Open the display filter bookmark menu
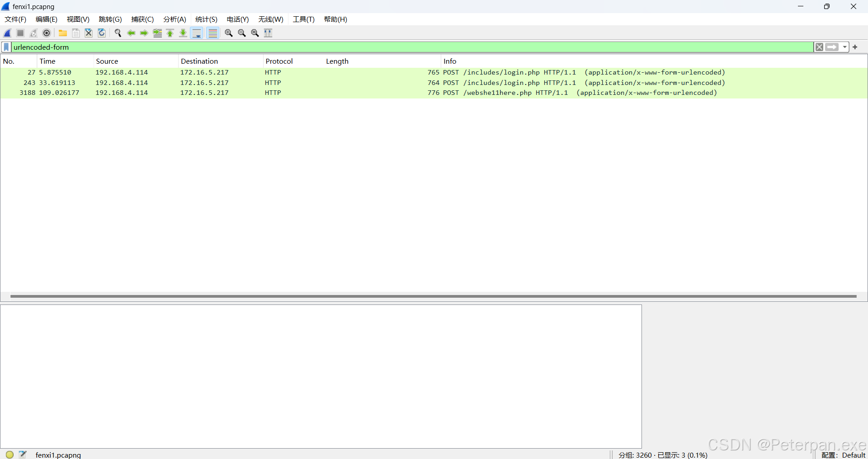The image size is (868, 459). [6, 47]
